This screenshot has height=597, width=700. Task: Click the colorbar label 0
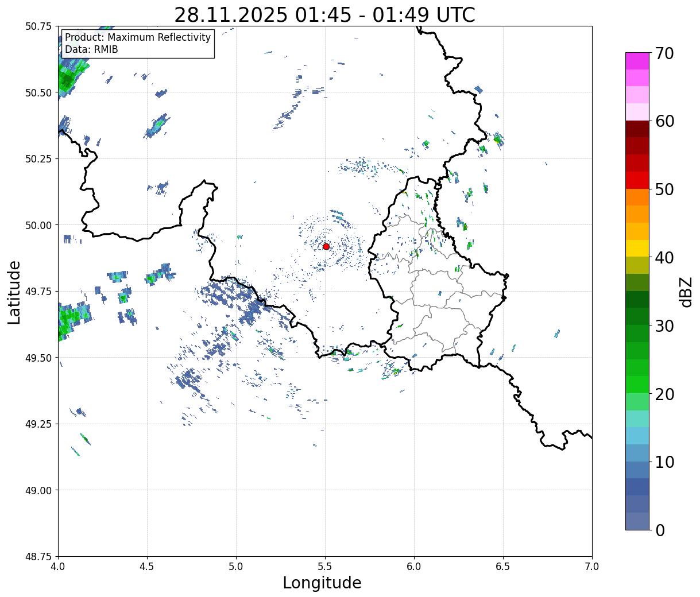[x=659, y=530]
